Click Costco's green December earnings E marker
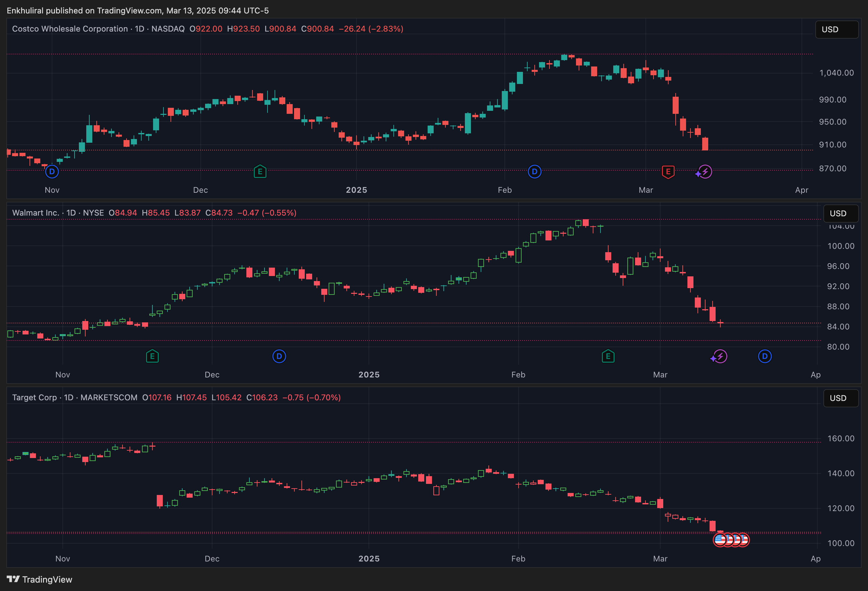The height and width of the screenshot is (591, 868). pyautogui.click(x=260, y=172)
